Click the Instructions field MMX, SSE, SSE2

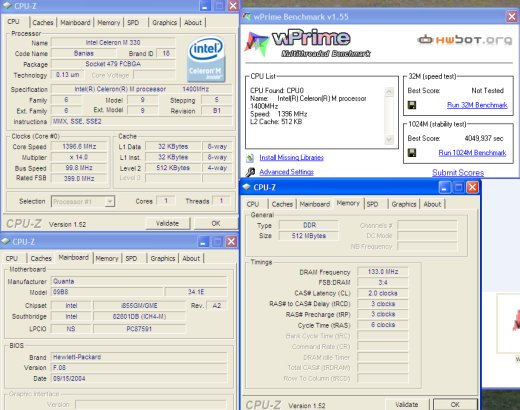141,122
